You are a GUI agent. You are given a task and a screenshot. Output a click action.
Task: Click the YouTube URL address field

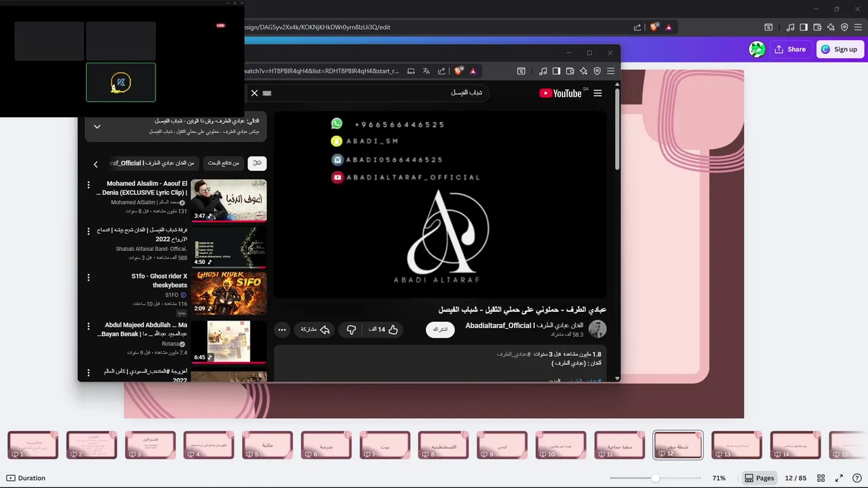(322, 70)
